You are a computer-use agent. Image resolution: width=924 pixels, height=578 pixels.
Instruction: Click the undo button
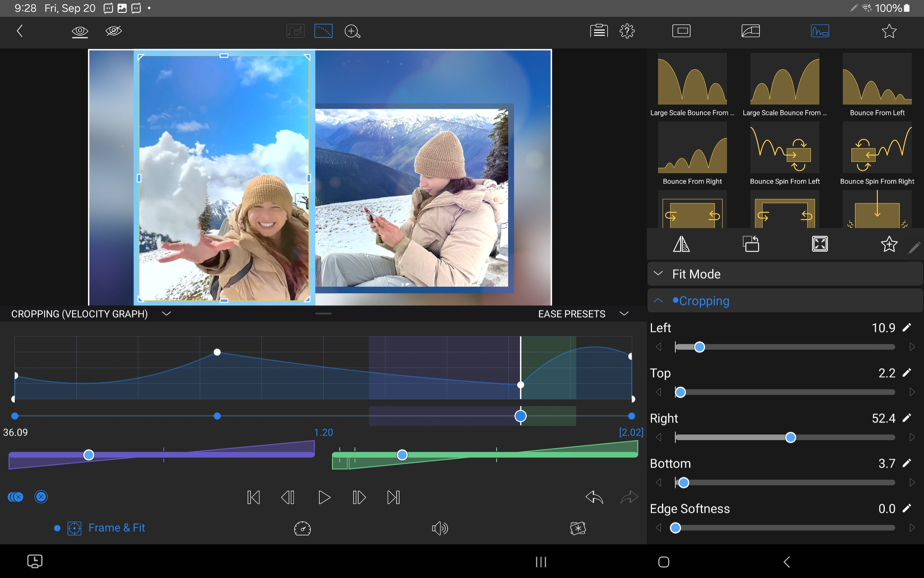(x=594, y=496)
